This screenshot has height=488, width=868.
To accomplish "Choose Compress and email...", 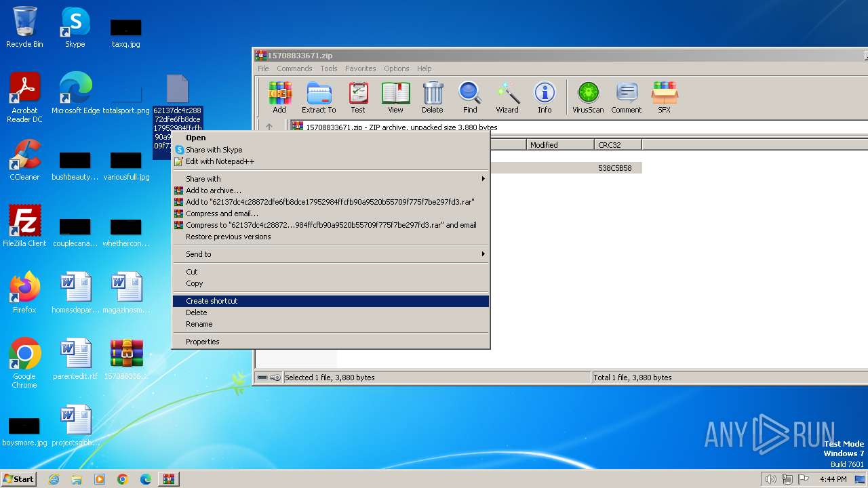I will point(331,213).
